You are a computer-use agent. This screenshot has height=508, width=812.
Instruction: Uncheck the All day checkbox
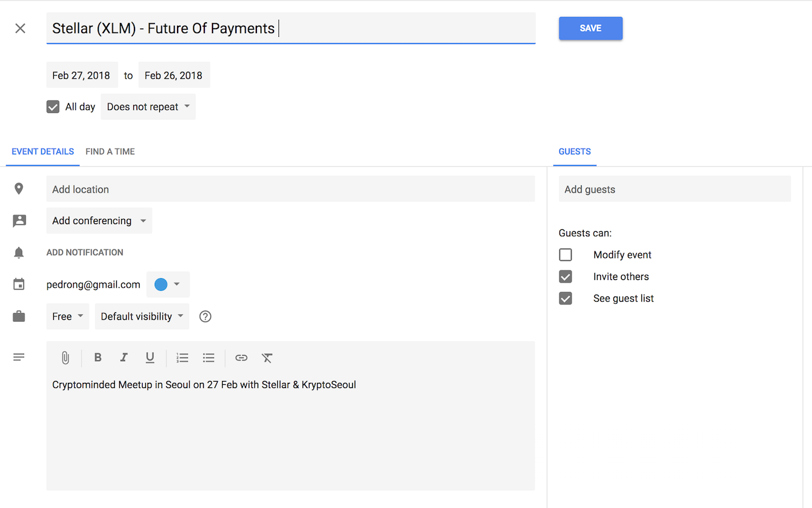(x=53, y=107)
